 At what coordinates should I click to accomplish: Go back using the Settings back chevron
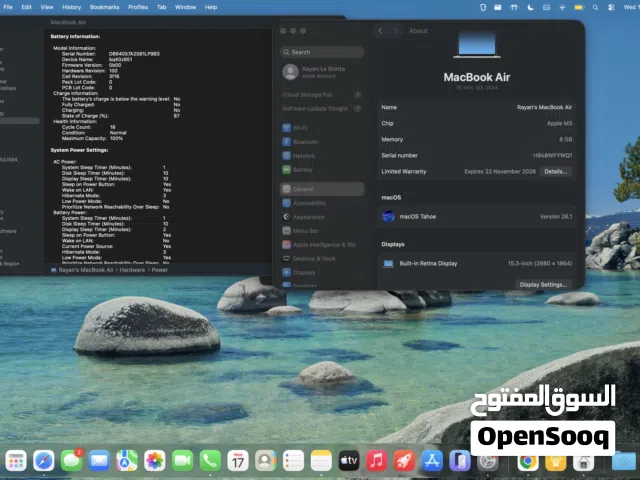click(x=380, y=31)
